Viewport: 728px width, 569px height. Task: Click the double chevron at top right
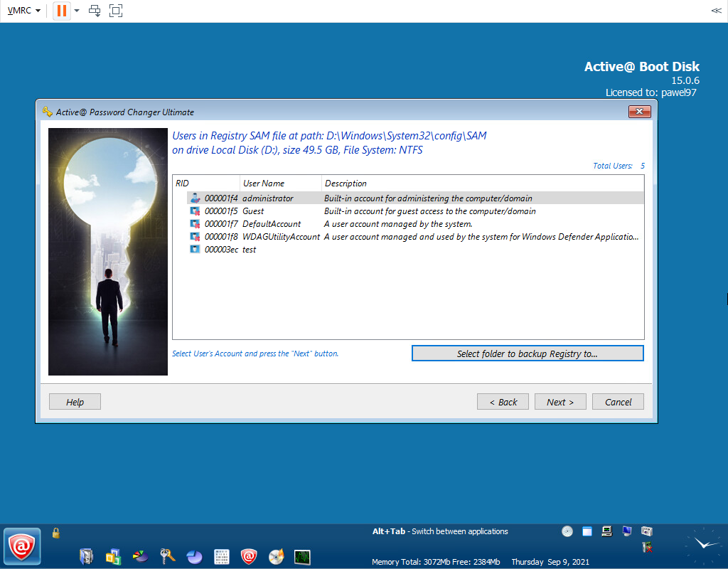[x=717, y=10]
